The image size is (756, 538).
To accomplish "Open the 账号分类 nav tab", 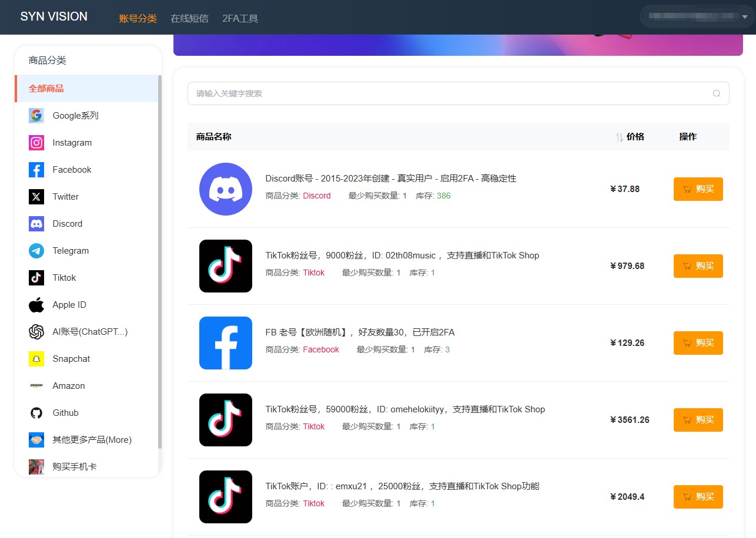I will tap(138, 18).
